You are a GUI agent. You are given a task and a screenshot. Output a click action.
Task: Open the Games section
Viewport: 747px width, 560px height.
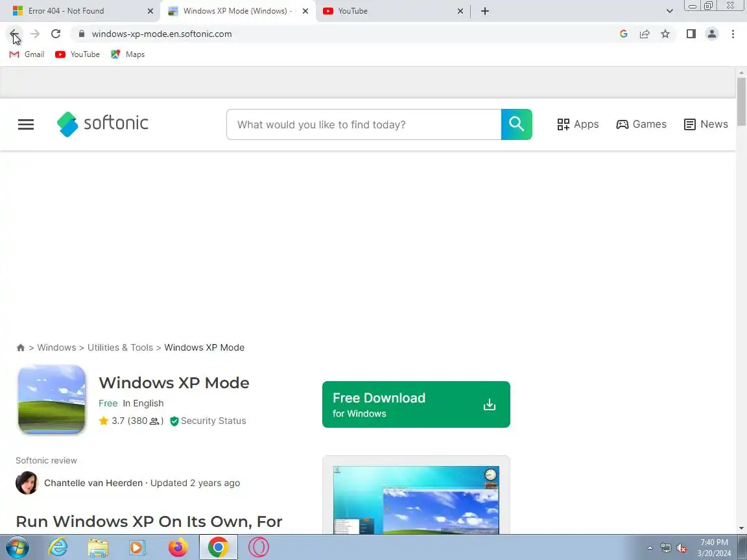[641, 124]
